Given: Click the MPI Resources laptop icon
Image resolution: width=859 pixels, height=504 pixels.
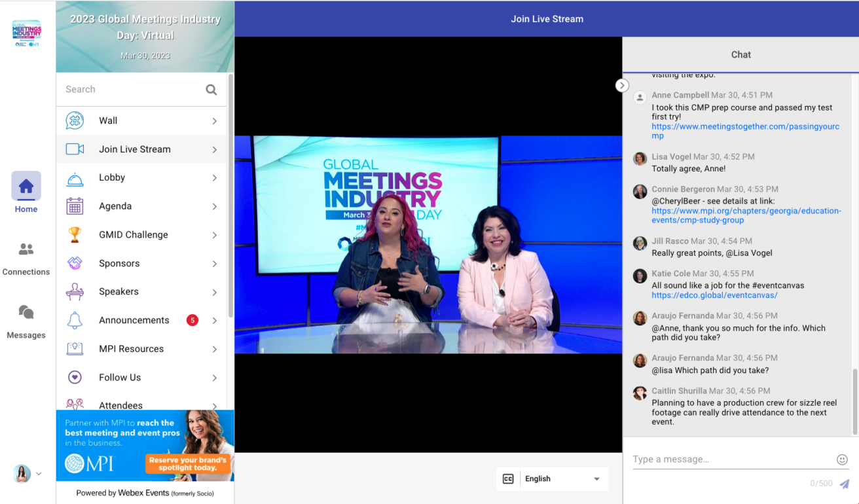Looking at the screenshot, I should coord(75,349).
